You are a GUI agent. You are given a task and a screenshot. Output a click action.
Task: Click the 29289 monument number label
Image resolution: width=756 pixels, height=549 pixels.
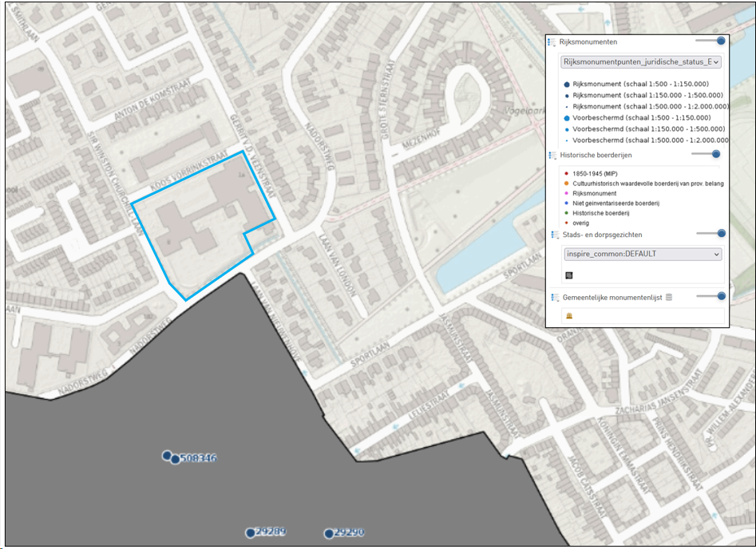point(271,531)
